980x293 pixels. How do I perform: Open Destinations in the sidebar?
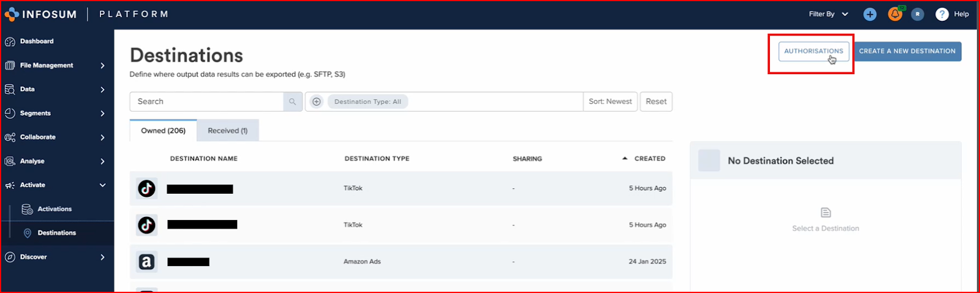[x=57, y=233]
